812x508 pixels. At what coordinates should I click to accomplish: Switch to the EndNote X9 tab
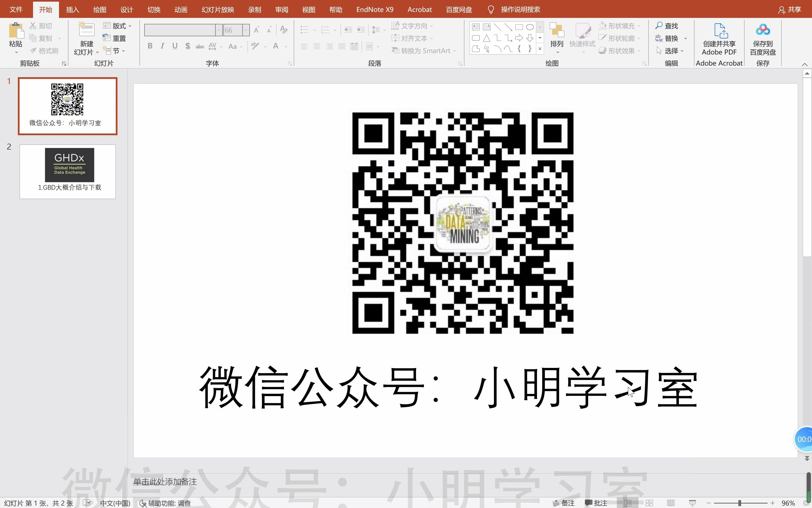pyautogui.click(x=375, y=9)
